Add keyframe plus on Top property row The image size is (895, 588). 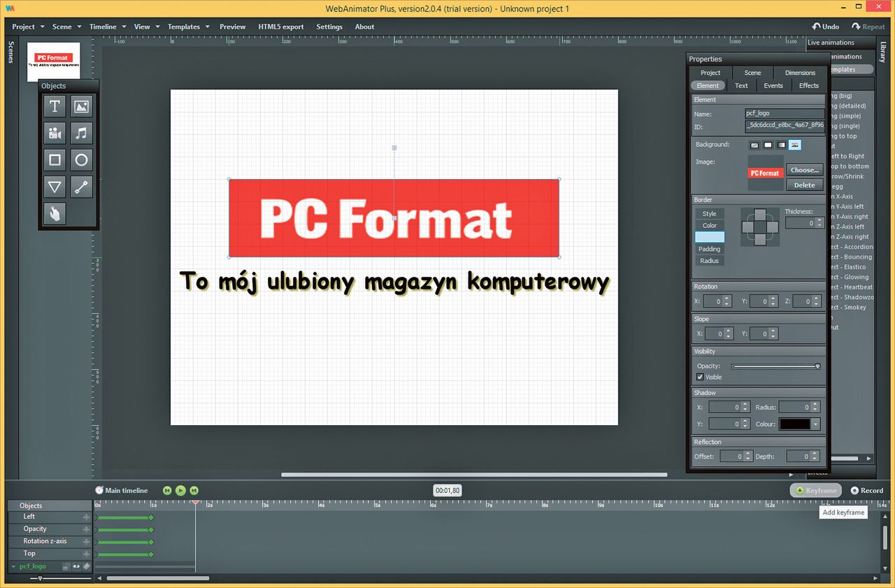pos(87,554)
